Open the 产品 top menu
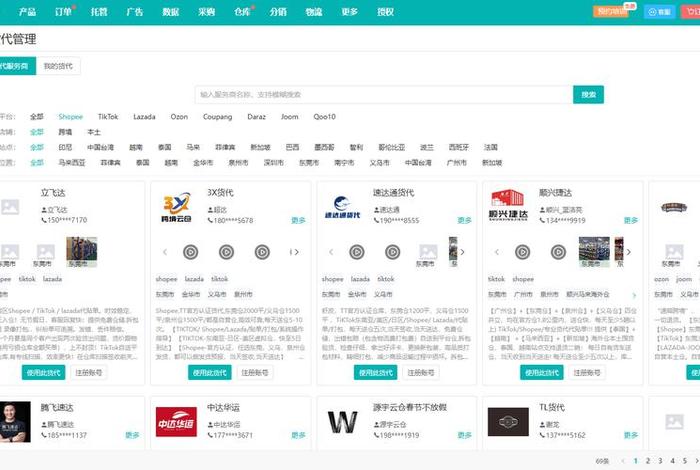The height and width of the screenshot is (470, 700). [x=28, y=12]
